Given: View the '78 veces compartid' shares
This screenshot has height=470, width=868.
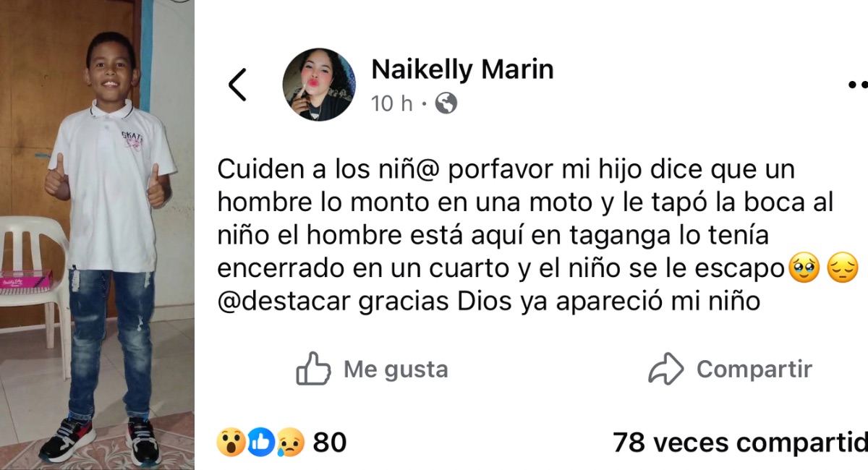Looking at the screenshot, I should pyautogui.click(x=739, y=442).
